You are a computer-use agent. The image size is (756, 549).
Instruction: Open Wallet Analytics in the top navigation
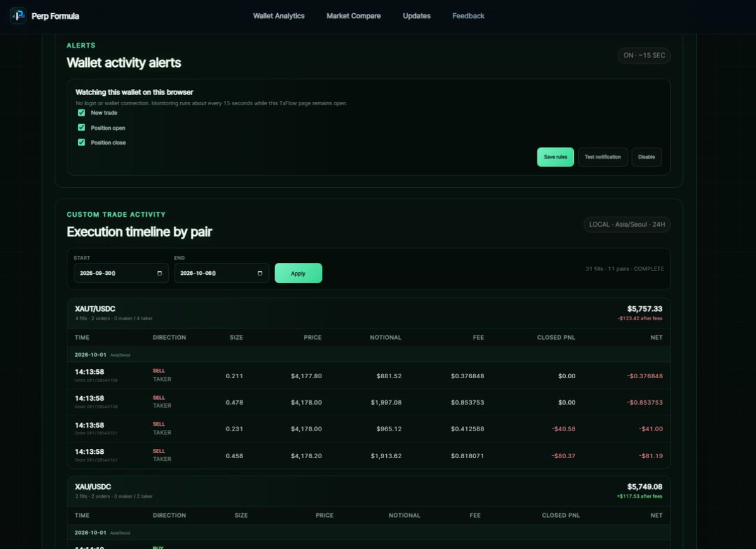(x=278, y=16)
